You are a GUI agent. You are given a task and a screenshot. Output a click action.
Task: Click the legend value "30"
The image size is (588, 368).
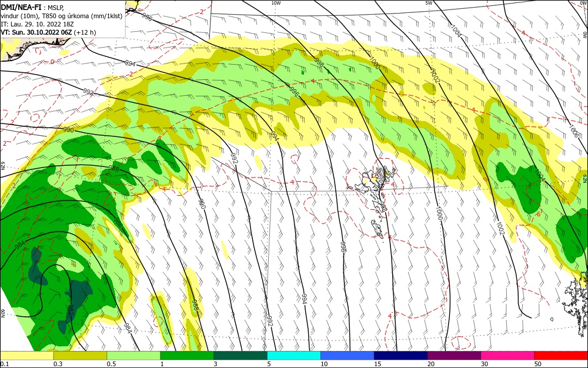[485, 364]
